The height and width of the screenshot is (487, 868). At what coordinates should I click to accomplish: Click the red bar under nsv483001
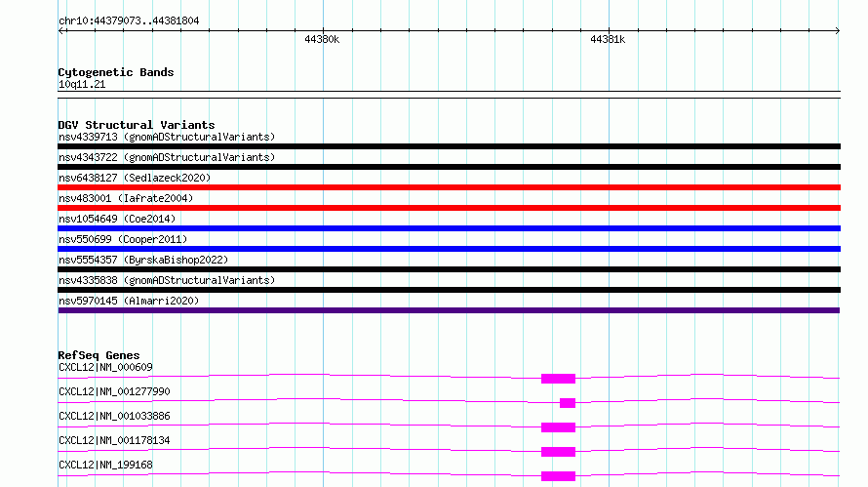[449, 208]
